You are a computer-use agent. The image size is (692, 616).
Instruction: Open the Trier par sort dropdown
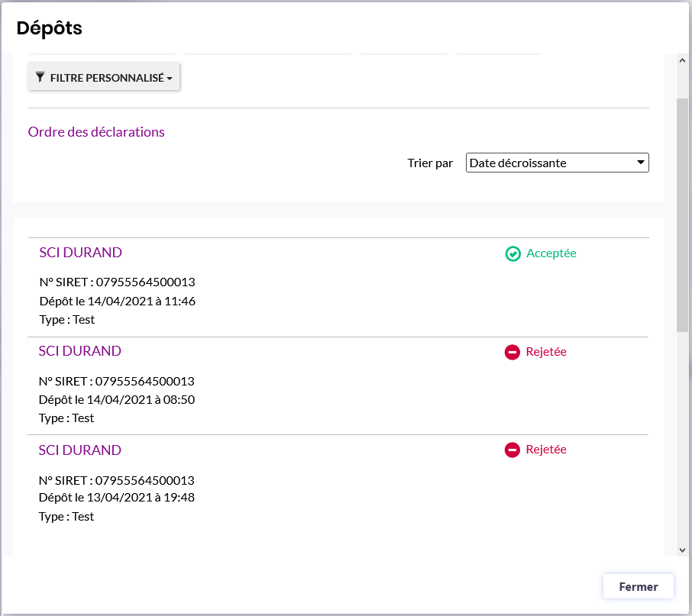[x=557, y=163]
